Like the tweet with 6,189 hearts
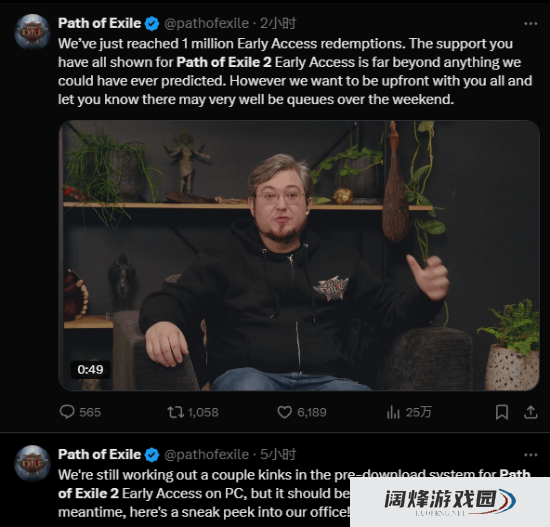The width and height of the screenshot is (550, 527). coord(284,412)
